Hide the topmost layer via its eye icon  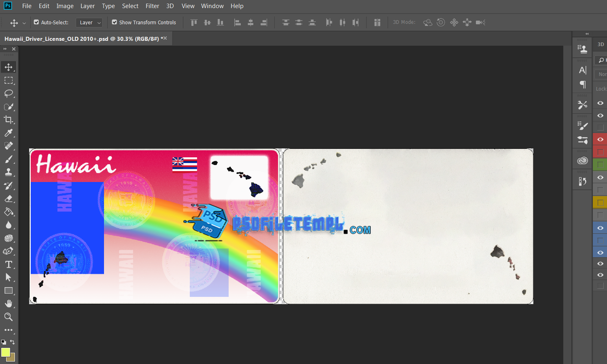click(600, 103)
